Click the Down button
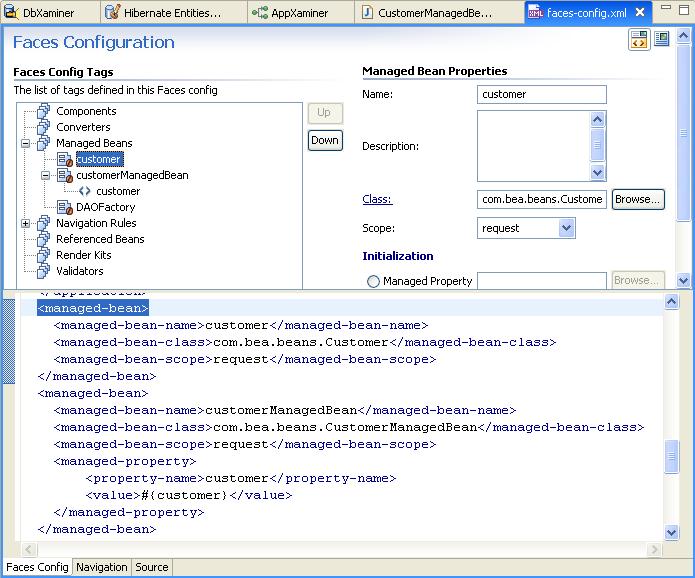This screenshot has width=695, height=578. (325, 140)
